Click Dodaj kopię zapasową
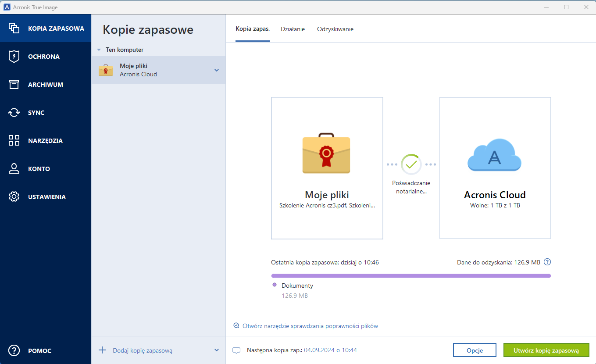Screen dimensions: 596x364 (x=143, y=350)
